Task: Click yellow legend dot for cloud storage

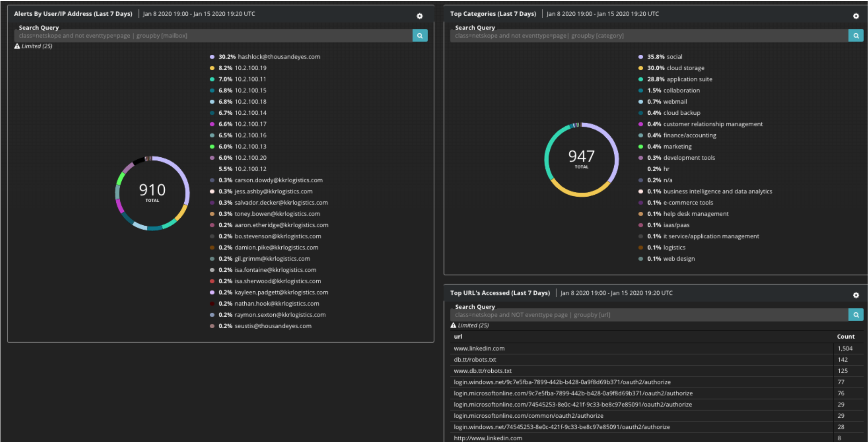Action: (641, 68)
